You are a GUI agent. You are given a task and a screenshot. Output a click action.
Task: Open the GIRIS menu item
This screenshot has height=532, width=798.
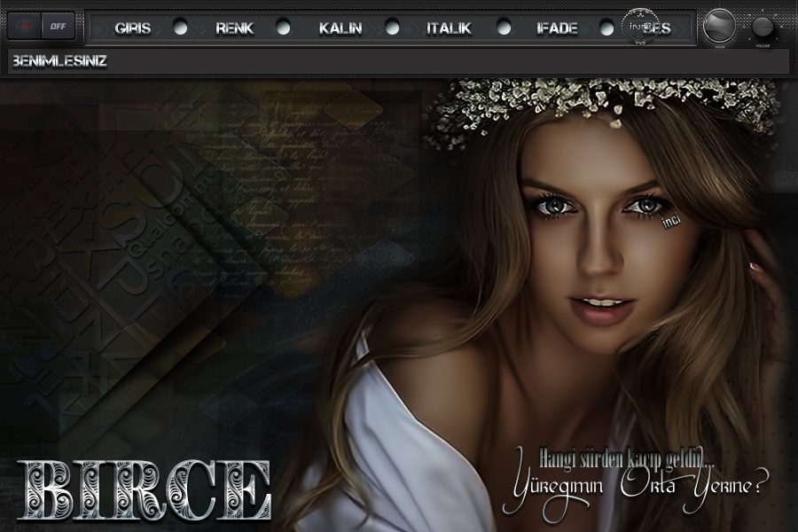click(x=132, y=27)
